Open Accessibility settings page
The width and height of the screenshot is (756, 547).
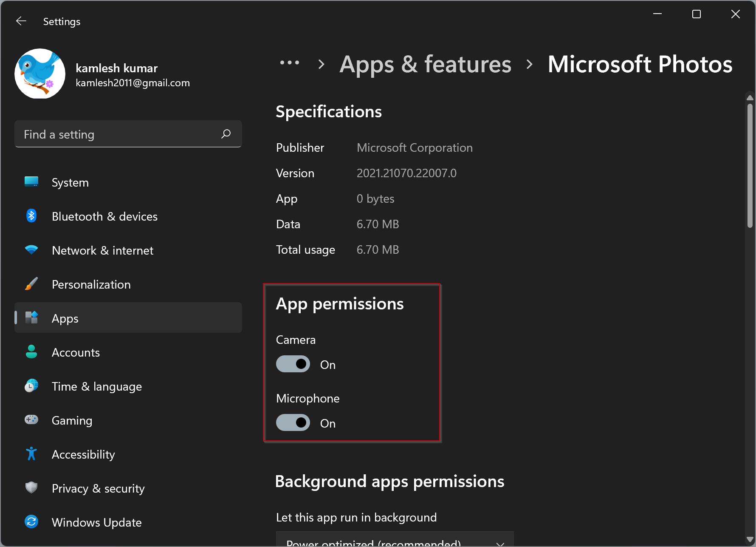point(128,454)
